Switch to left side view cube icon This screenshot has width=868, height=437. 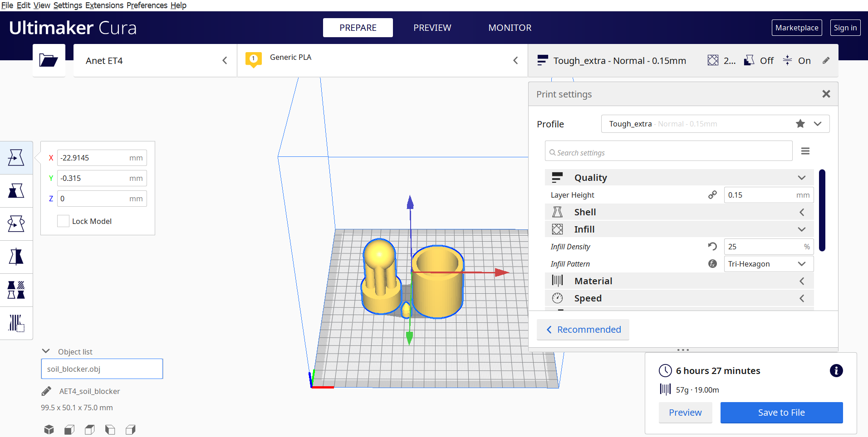[x=110, y=429]
